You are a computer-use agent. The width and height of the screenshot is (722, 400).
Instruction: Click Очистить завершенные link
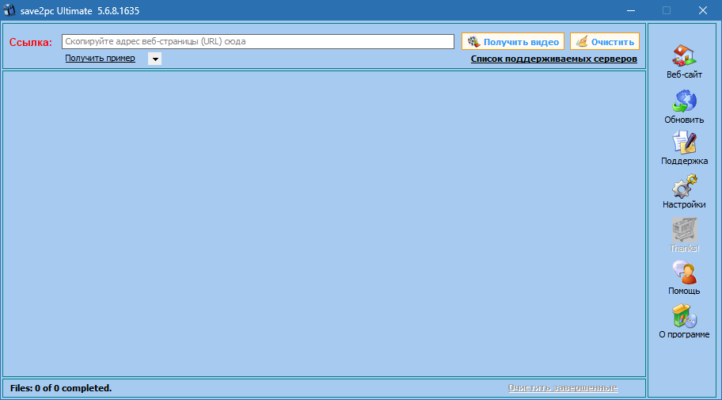point(562,388)
